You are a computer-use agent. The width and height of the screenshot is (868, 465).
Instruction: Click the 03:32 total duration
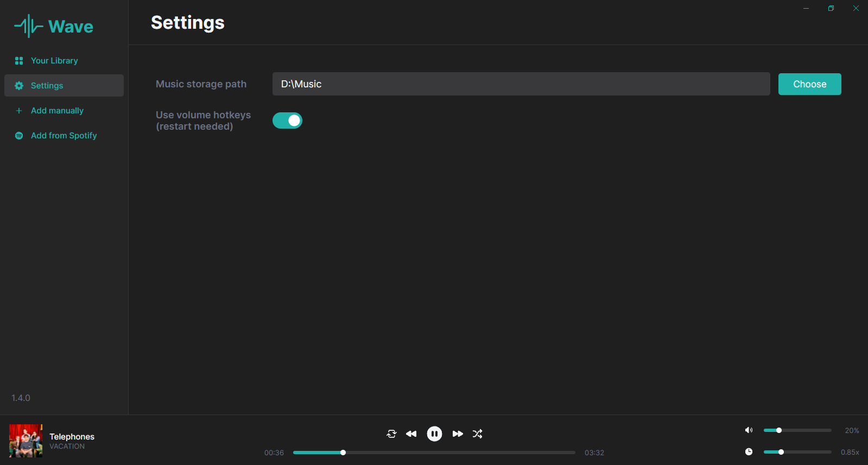click(x=594, y=453)
